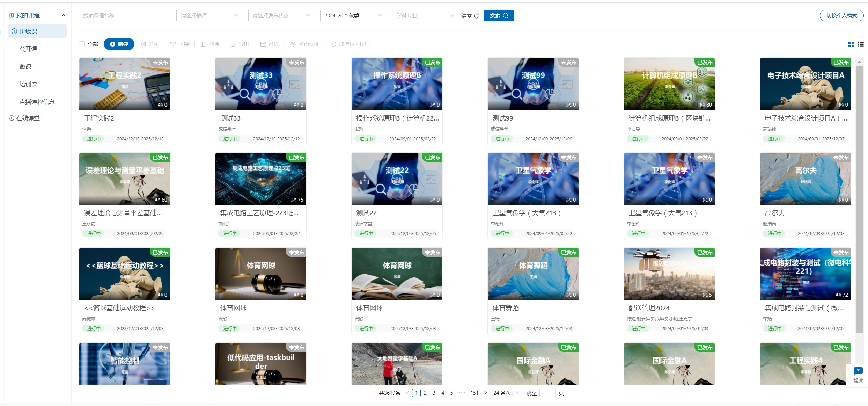This screenshot has height=406, width=868.
Task: Open 直播课程信息 sidebar item
Action: [37, 102]
